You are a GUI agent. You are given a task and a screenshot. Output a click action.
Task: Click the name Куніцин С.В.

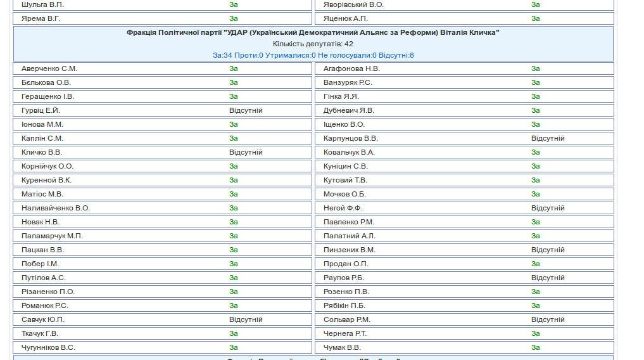tap(345, 167)
